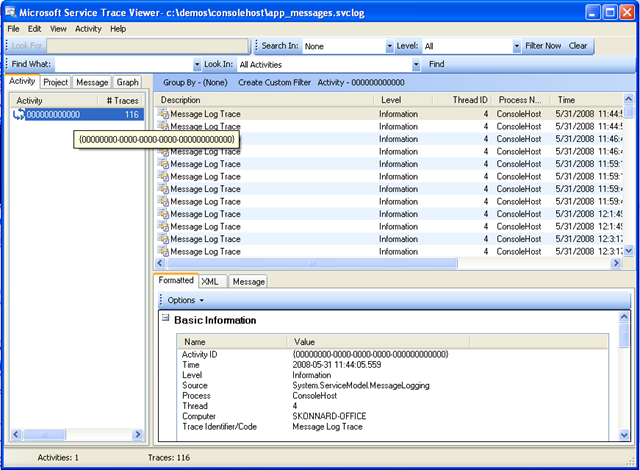Expand the Options dropdown in the detail pane
This screenshot has width=640, height=470.
pyautogui.click(x=185, y=300)
